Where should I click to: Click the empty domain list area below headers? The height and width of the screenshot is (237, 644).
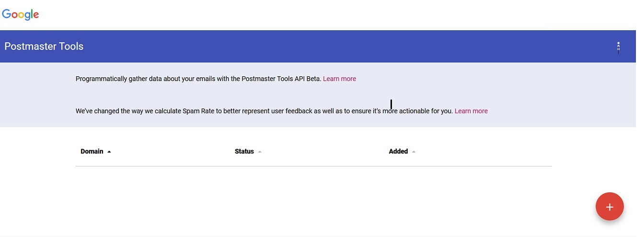click(x=313, y=192)
